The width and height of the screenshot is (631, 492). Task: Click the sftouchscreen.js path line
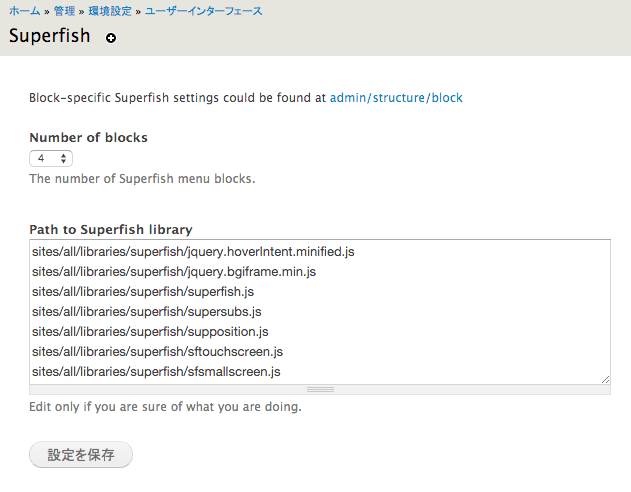click(x=157, y=352)
